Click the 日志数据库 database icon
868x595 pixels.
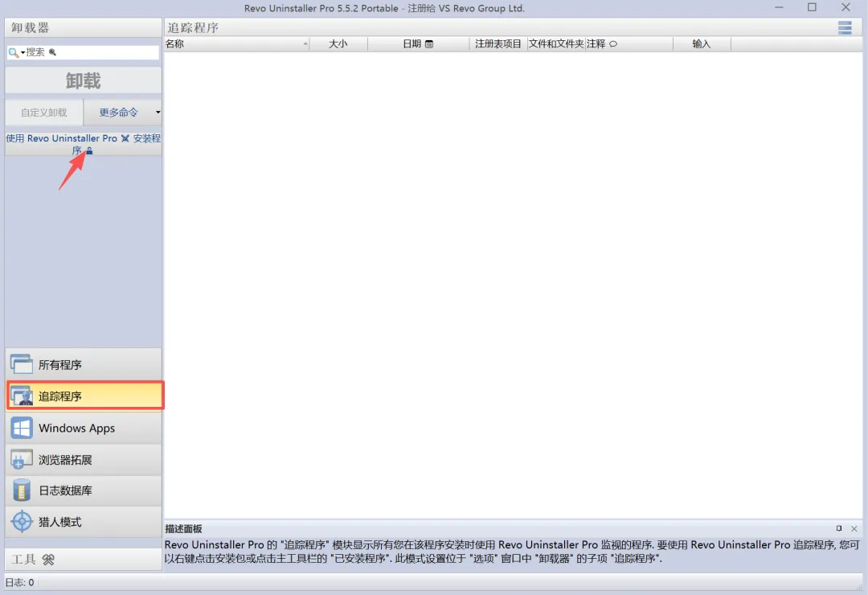pos(22,490)
